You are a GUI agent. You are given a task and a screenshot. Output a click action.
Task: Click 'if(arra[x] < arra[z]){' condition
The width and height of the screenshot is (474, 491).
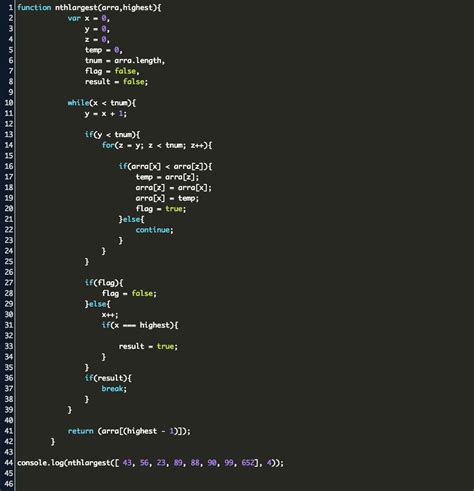165,166
